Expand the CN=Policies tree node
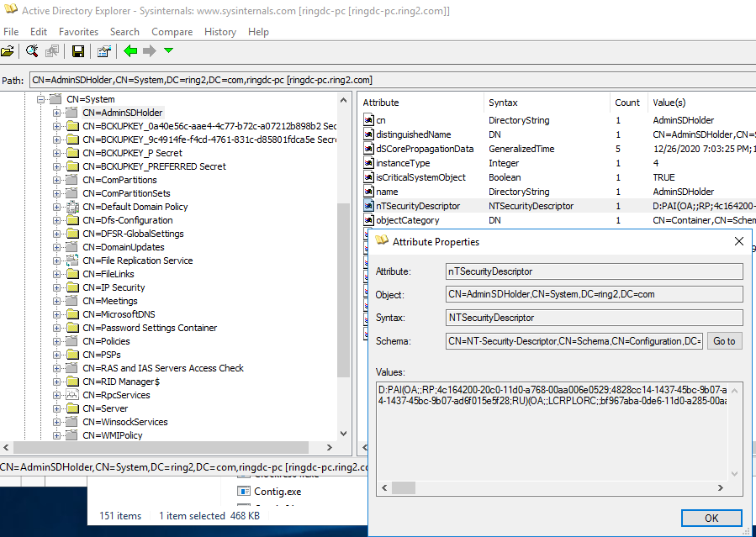Image resolution: width=756 pixels, height=537 pixels. (x=57, y=341)
